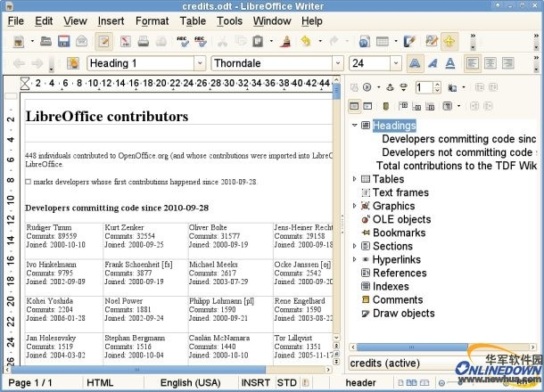Toggle Navigator panel with yellow compass icon
Viewport: 544px width, 392px height.
click(449, 42)
